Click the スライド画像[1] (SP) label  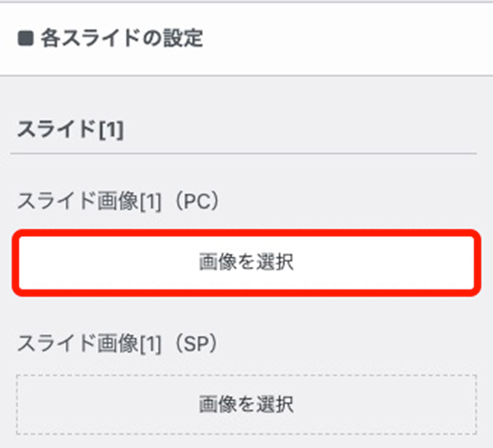(117, 344)
